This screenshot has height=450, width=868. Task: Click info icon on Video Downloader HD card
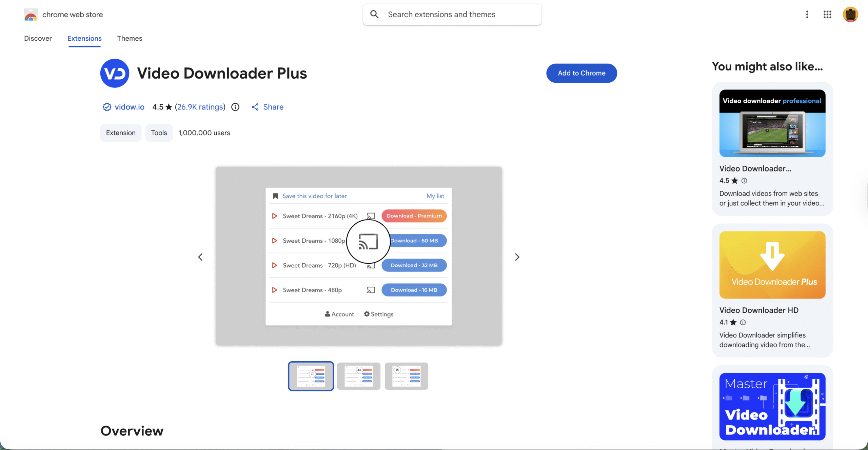tap(743, 322)
